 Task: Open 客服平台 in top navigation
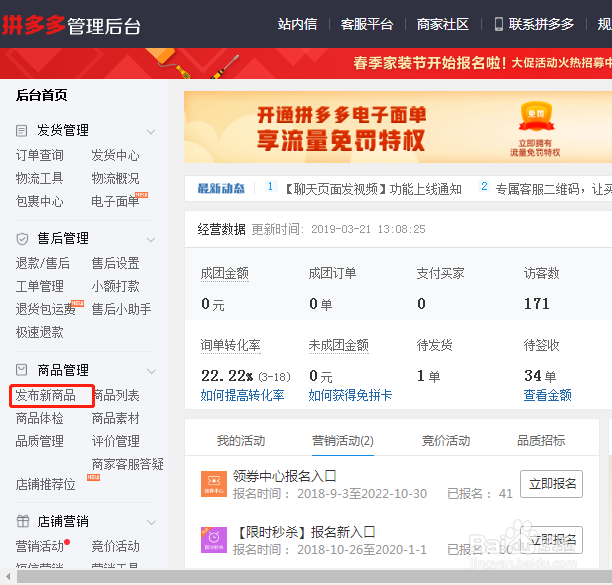point(367,24)
